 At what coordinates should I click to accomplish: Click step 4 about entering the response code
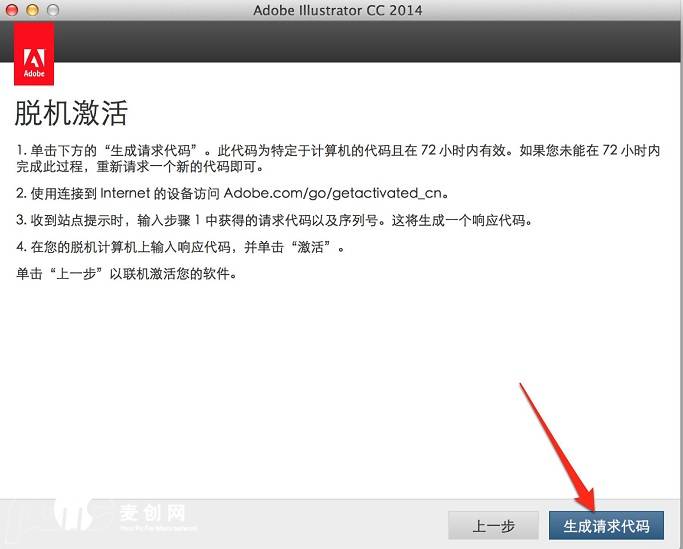[x=180, y=247]
